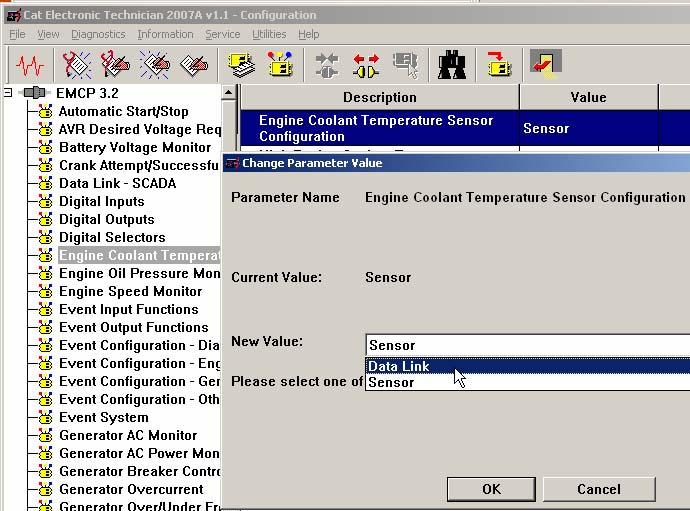Click WinFlash ECM red arrow icon
This screenshot has width=690, height=511.
(499, 64)
